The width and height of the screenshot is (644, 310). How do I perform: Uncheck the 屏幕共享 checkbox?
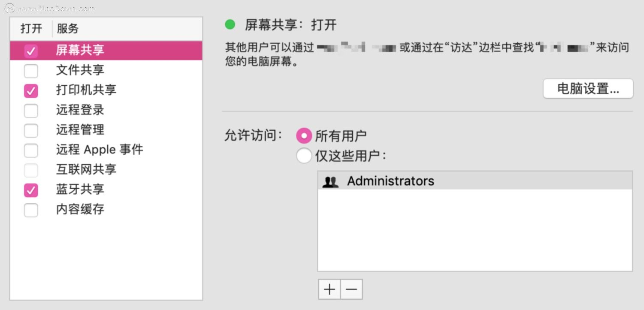tap(31, 51)
